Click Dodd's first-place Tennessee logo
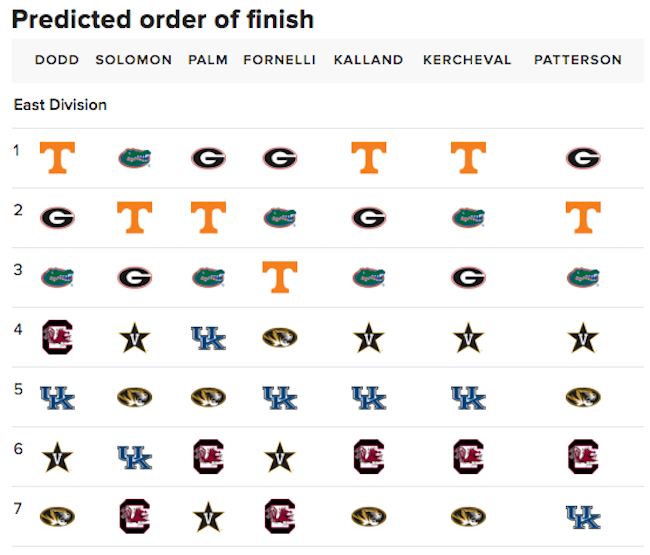The image size is (650, 555). [x=57, y=158]
